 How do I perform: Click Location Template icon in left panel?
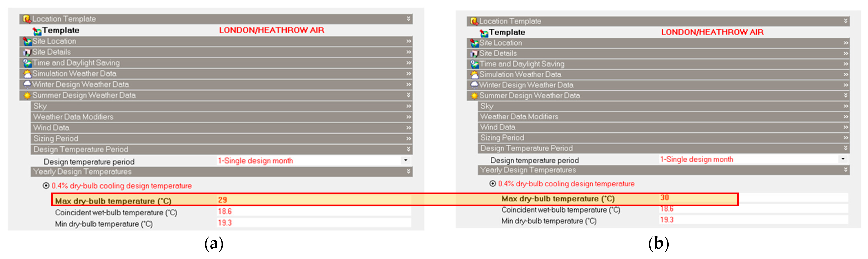27,19
